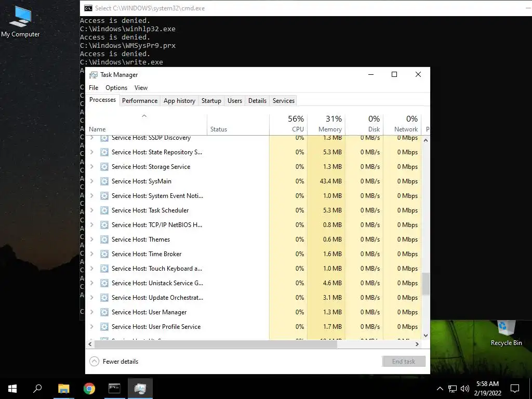
Task: Sort by the Disk column header
Action: (364, 124)
